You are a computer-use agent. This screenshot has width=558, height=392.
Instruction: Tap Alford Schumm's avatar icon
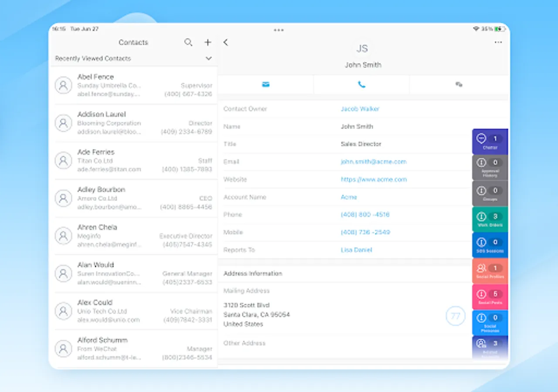(x=63, y=348)
